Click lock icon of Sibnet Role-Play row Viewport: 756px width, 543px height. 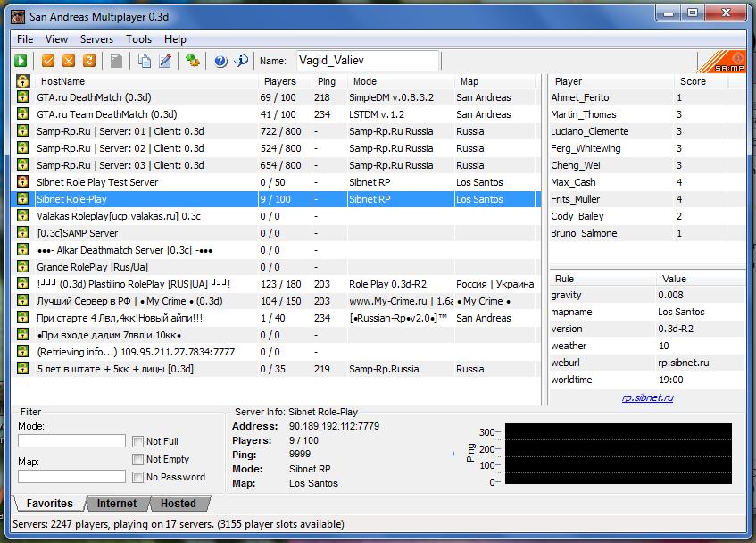[x=22, y=198]
